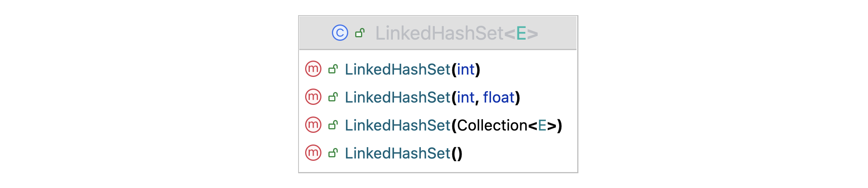Click the E type parameter in title

tap(521, 33)
